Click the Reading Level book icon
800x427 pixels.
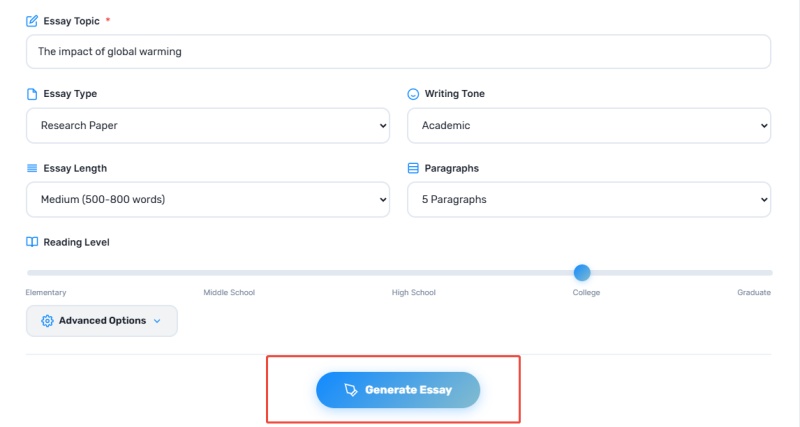click(x=32, y=242)
